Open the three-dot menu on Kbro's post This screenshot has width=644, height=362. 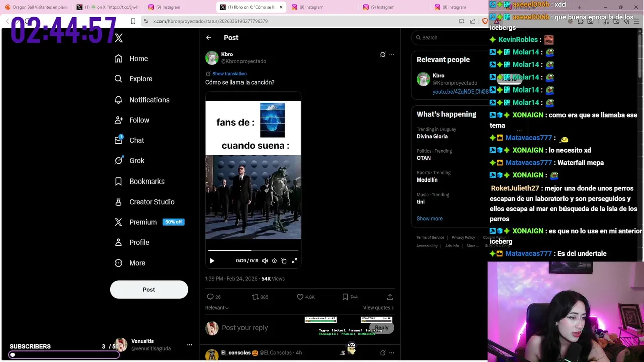(392, 54)
